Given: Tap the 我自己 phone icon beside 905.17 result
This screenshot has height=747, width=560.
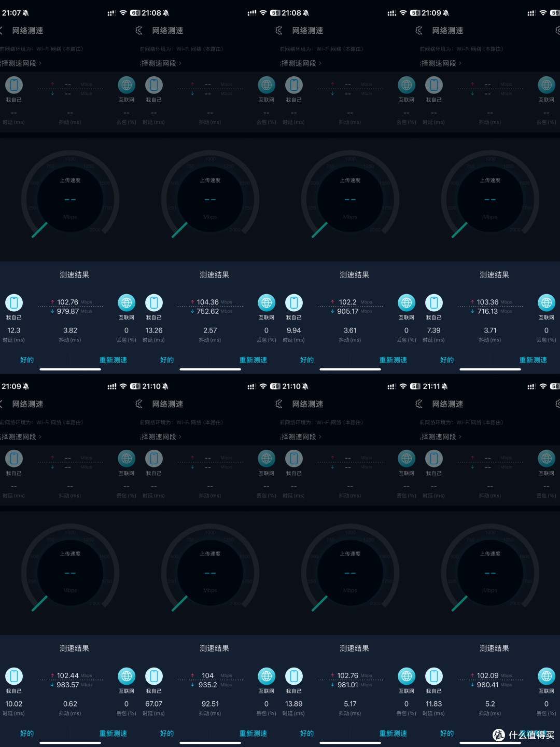Looking at the screenshot, I should point(294,302).
